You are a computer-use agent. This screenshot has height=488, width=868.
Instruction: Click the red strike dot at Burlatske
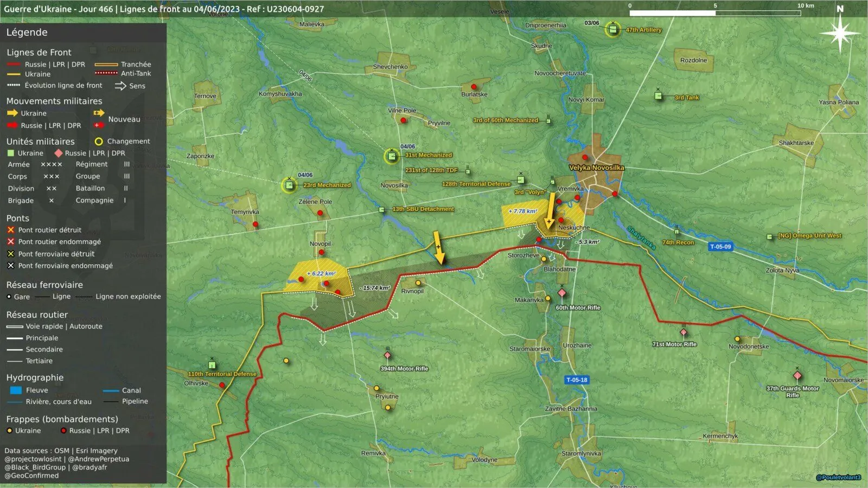[474, 87]
